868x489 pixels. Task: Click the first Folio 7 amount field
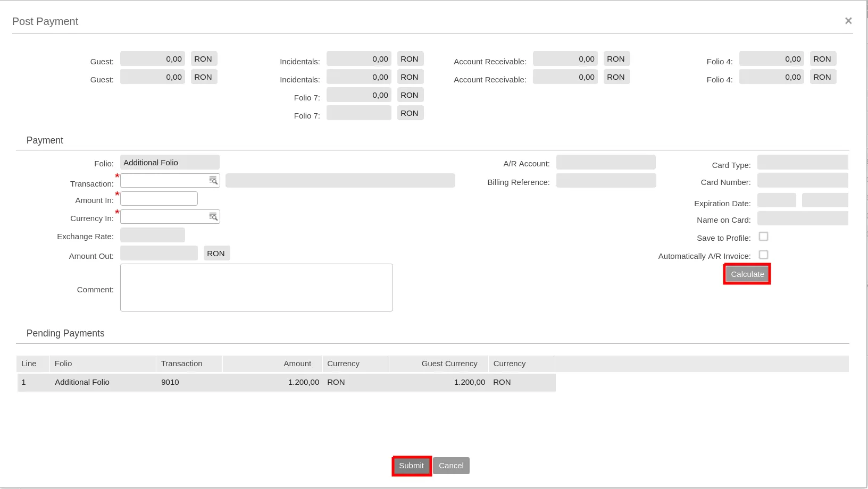(x=359, y=95)
